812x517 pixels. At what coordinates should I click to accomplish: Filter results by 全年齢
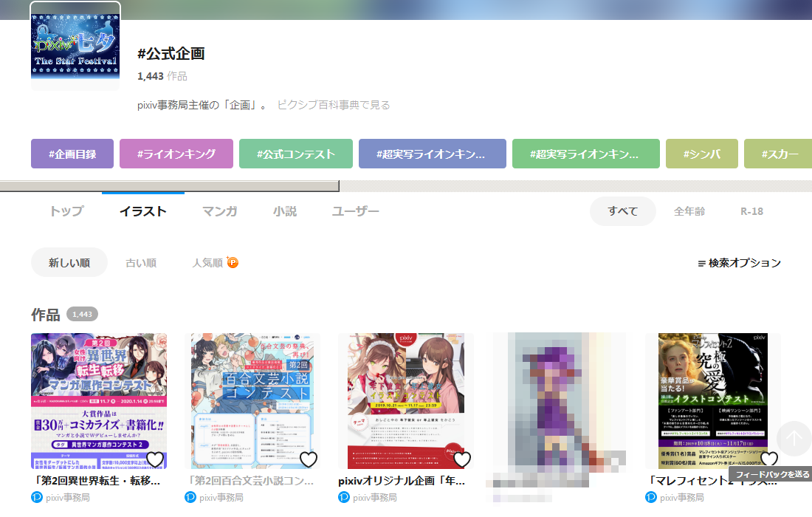(x=689, y=211)
